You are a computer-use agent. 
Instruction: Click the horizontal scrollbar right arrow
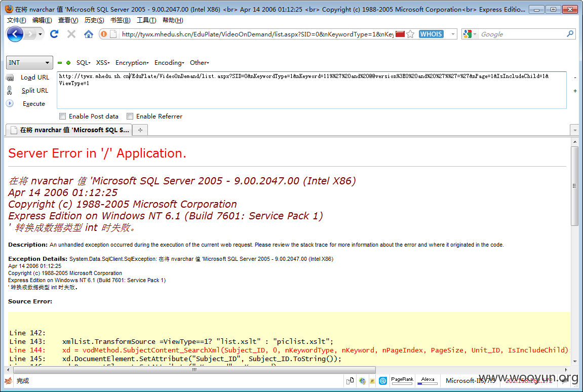click(566, 370)
